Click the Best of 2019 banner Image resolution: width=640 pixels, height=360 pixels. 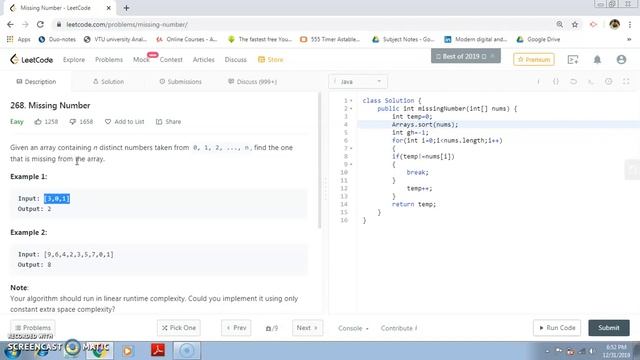(466, 56)
